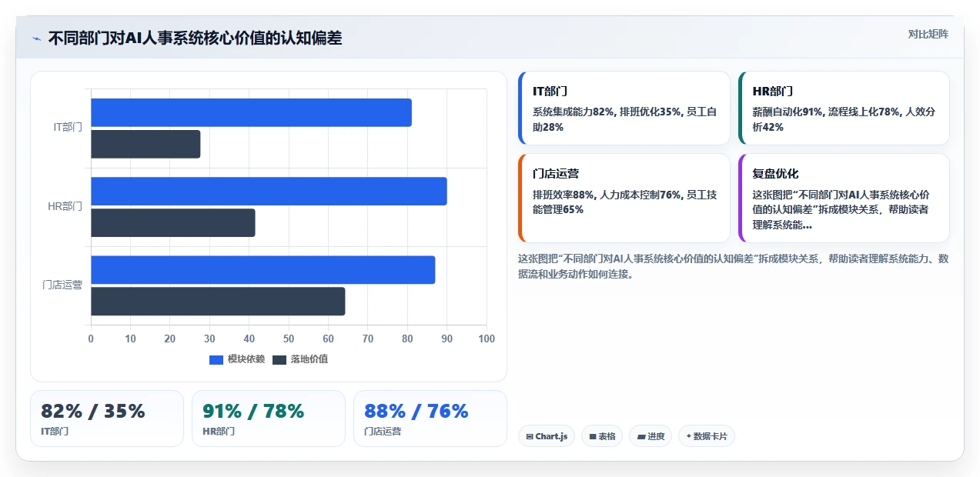Click the 表格 tag chip
Image resolution: width=980 pixels, height=477 pixels.
coord(602,436)
